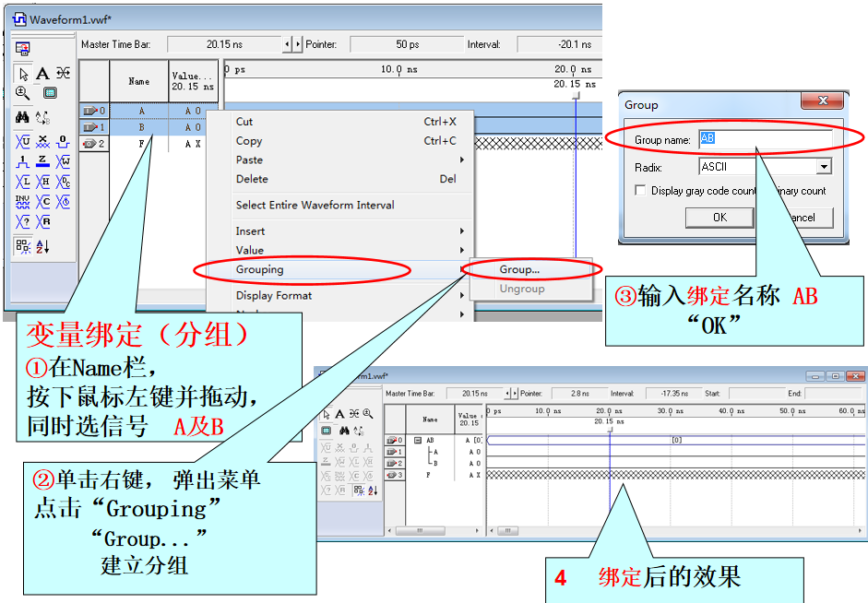Click Master Time Bar next arrow in top window
Screen dimensions: 868x603
coord(298,44)
